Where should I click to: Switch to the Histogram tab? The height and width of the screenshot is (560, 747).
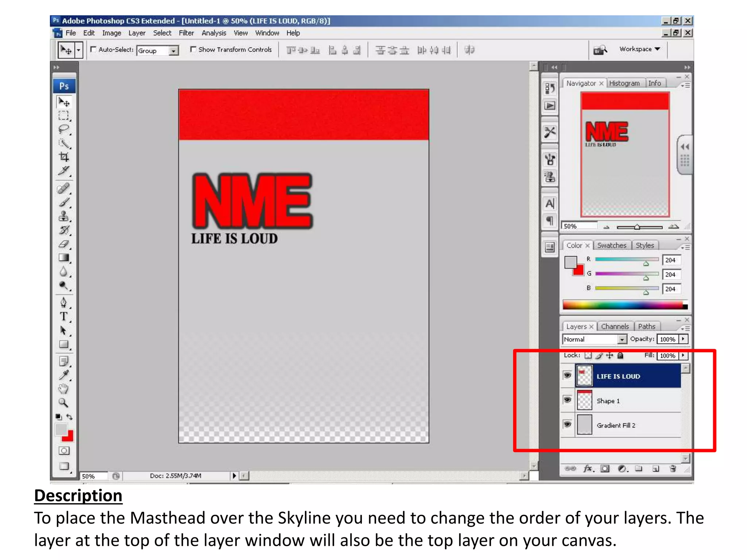pos(624,83)
